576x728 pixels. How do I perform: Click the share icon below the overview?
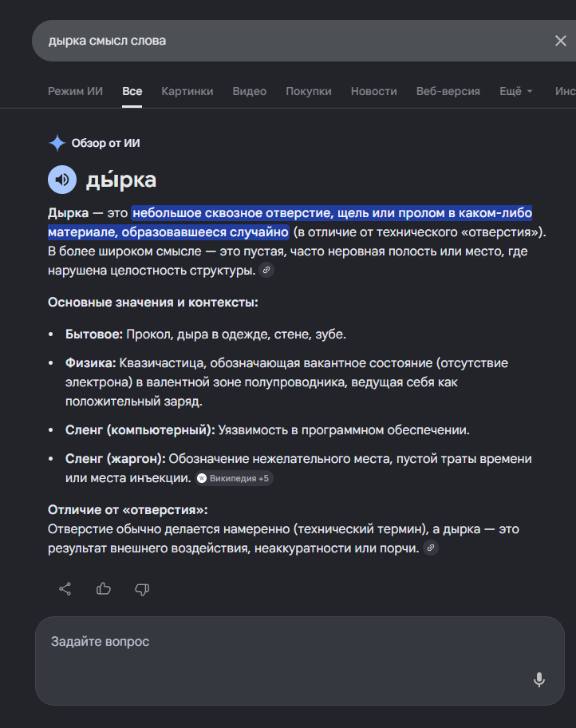[x=65, y=589]
